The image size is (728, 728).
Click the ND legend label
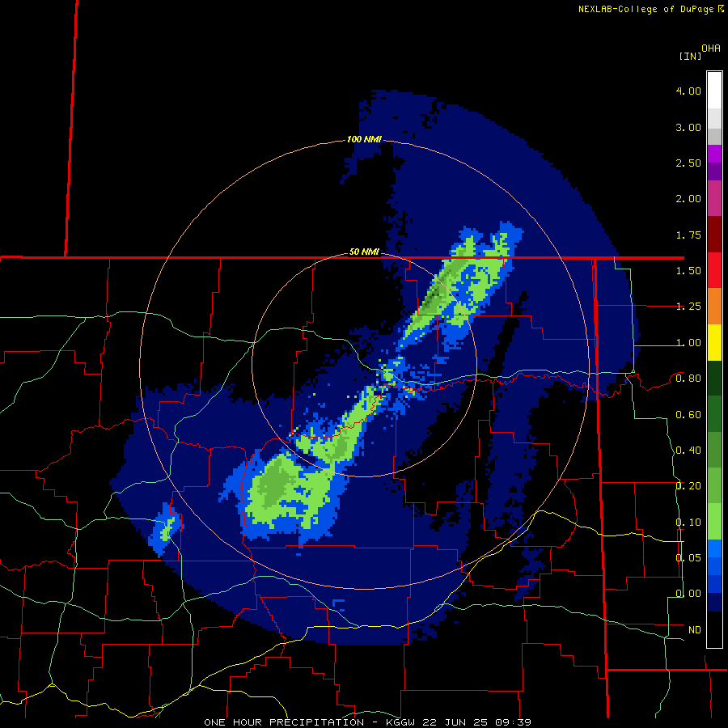pos(695,630)
